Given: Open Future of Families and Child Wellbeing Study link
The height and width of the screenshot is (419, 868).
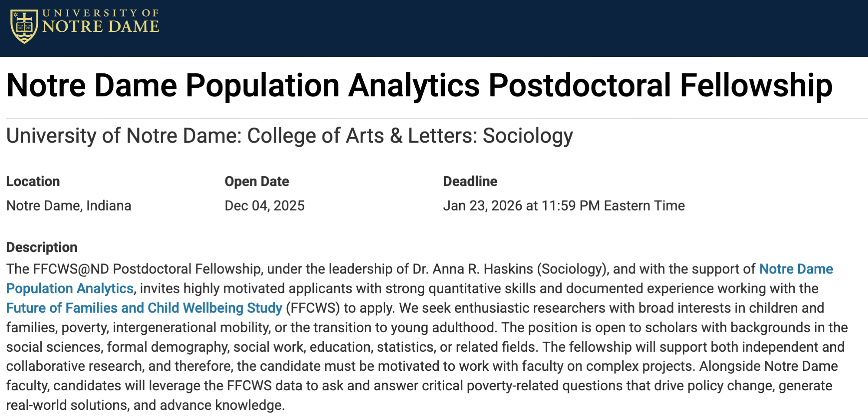Looking at the screenshot, I should coord(144,308).
